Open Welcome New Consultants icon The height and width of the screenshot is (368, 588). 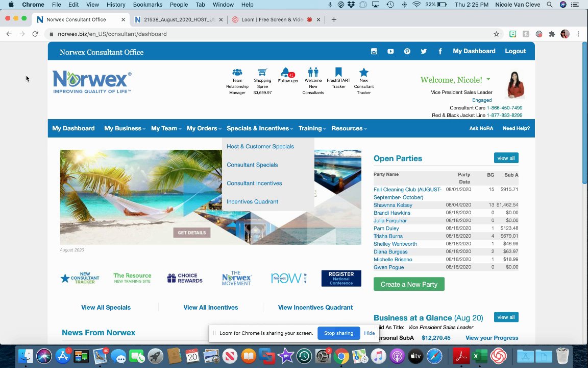pos(313,72)
